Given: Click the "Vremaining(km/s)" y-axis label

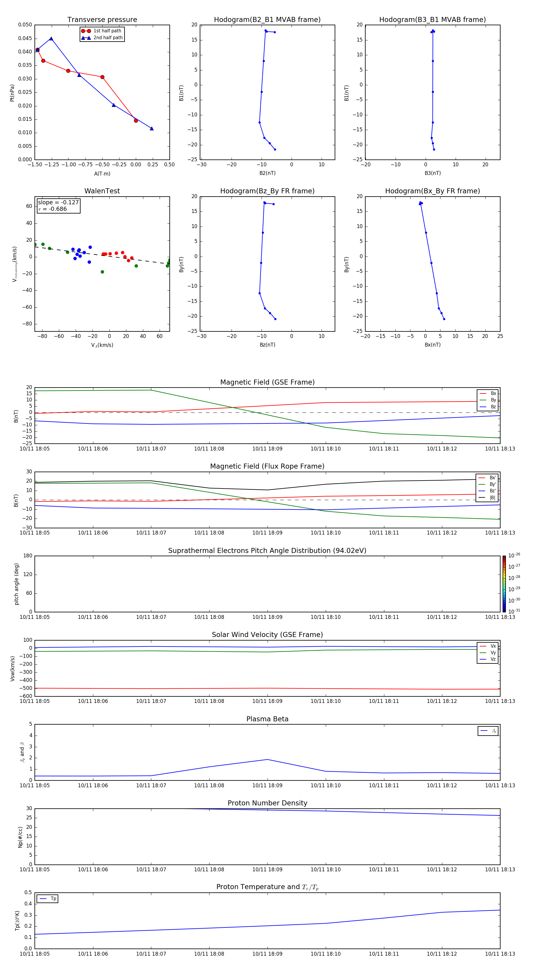Looking at the screenshot, I should (x=15, y=264).
